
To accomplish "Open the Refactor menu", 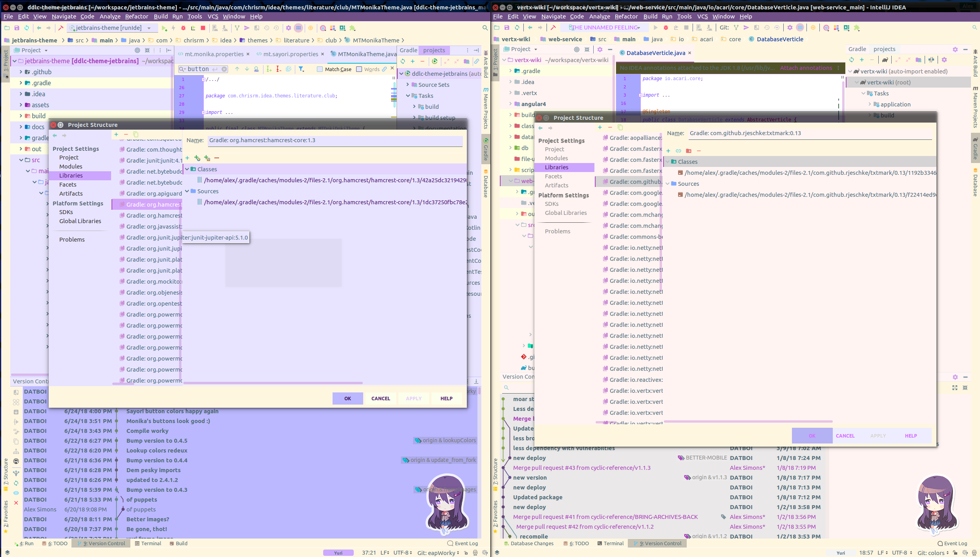I will pyautogui.click(x=136, y=16).
